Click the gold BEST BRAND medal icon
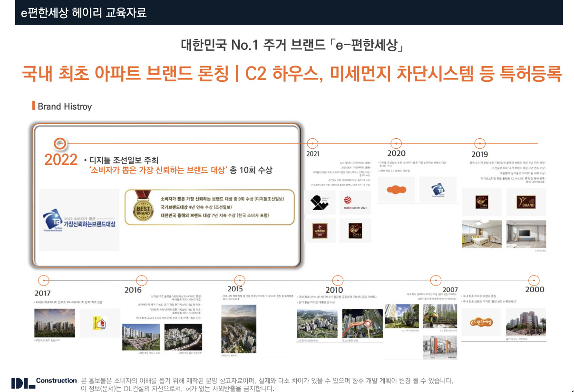 [143, 207]
